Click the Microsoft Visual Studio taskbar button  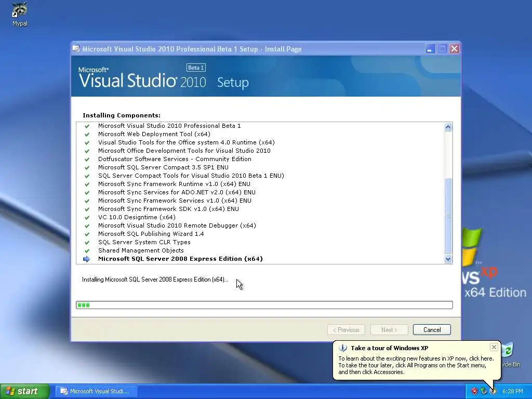point(96,391)
